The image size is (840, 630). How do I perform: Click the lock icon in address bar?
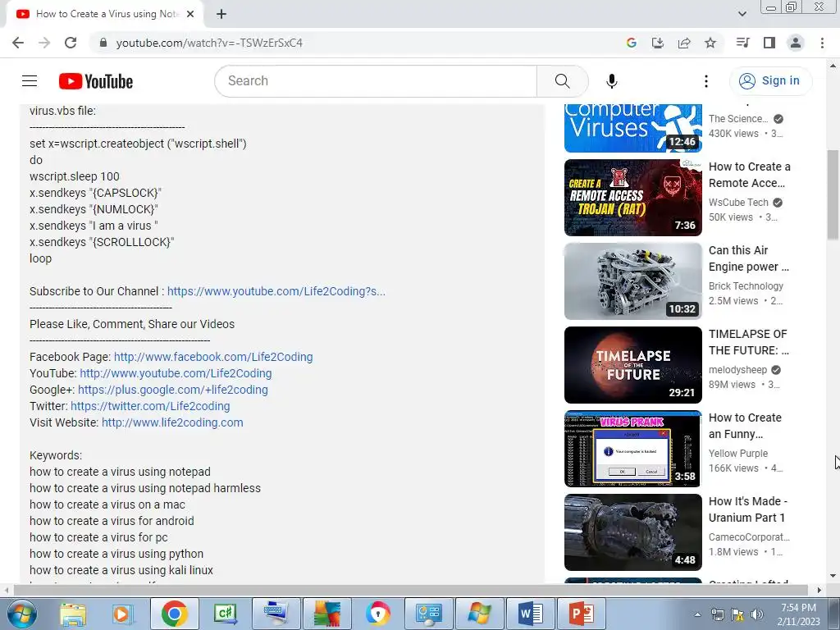click(x=103, y=43)
